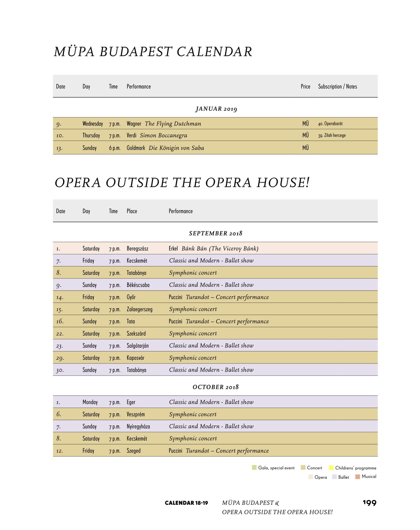This screenshot has height=530, width=420.
Task: Click the Musical legend color swatch
Action: 358,477
